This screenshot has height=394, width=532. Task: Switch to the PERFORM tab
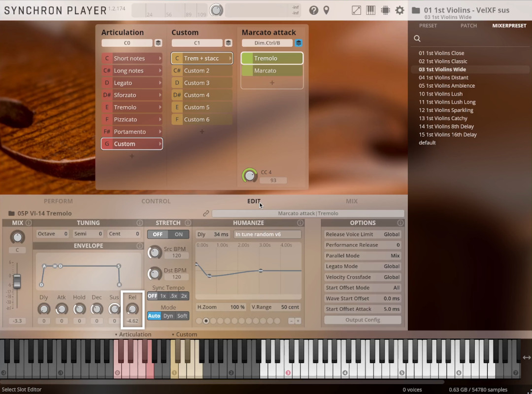click(x=58, y=201)
